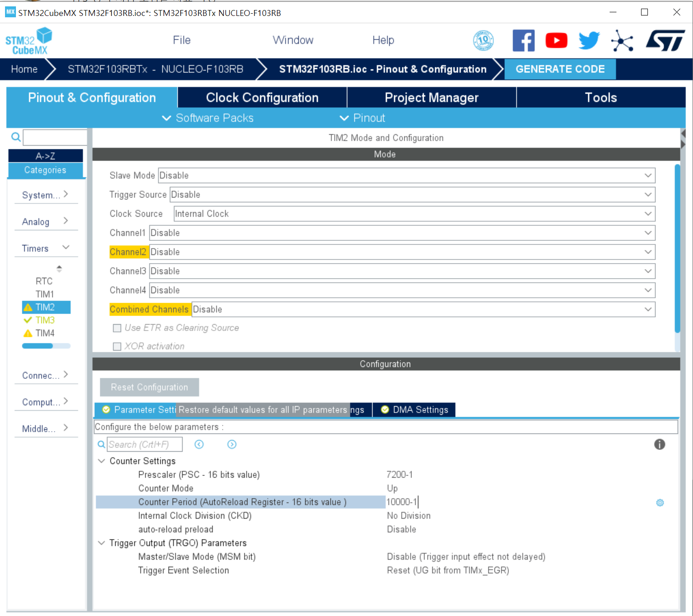Click the category search magnifier icon
The image size is (693, 616).
[x=15, y=137]
